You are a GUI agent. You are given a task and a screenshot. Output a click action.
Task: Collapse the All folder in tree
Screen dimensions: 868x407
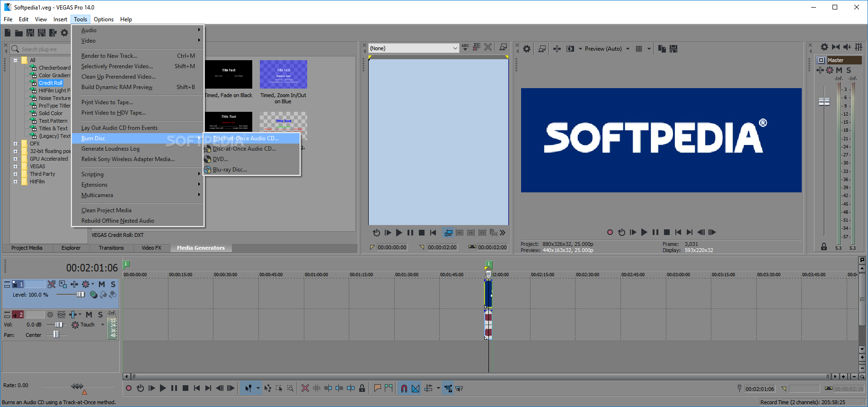(x=16, y=60)
